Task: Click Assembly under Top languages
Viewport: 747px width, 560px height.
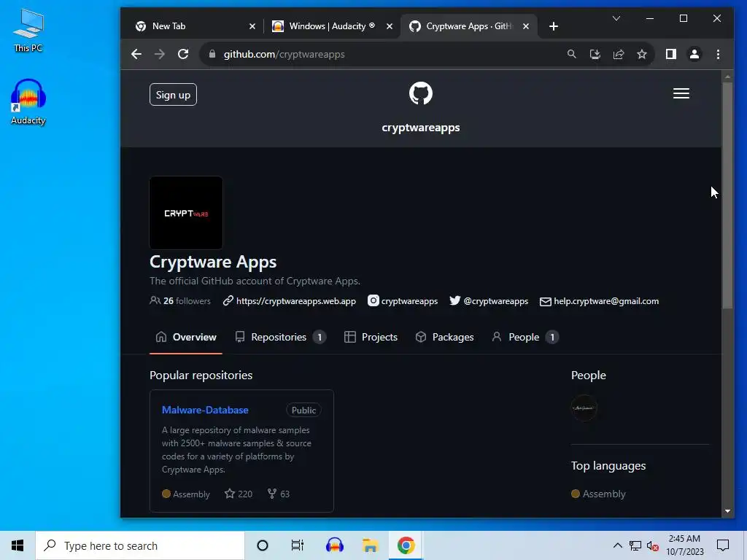Action: pos(598,494)
